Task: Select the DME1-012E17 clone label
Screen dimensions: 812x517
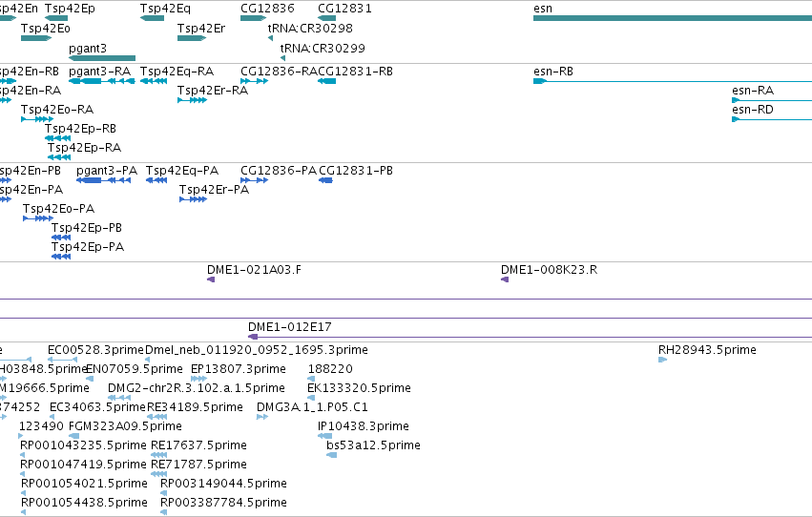Action: point(290,327)
